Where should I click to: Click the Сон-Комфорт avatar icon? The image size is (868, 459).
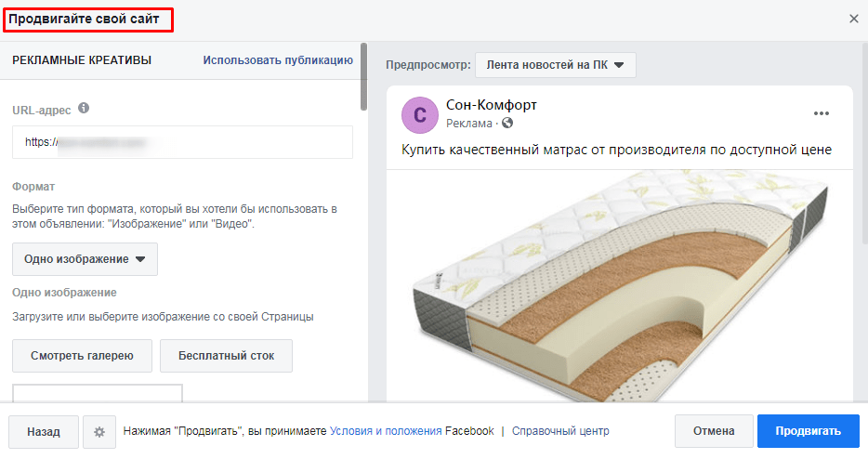coord(419,114)
